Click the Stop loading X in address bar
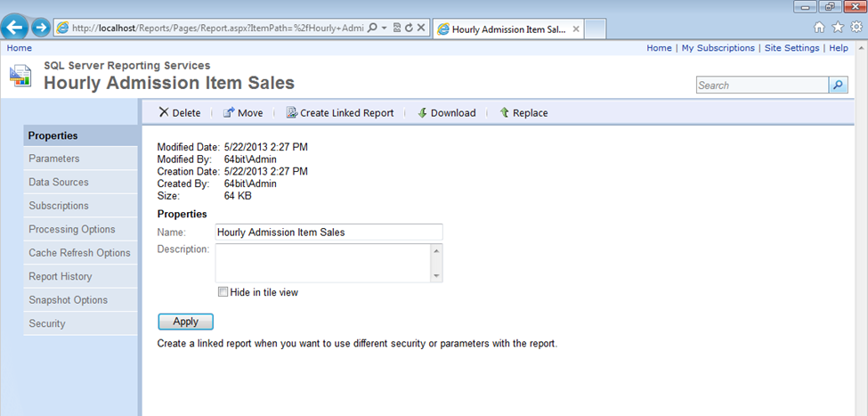 pos(421,29)
